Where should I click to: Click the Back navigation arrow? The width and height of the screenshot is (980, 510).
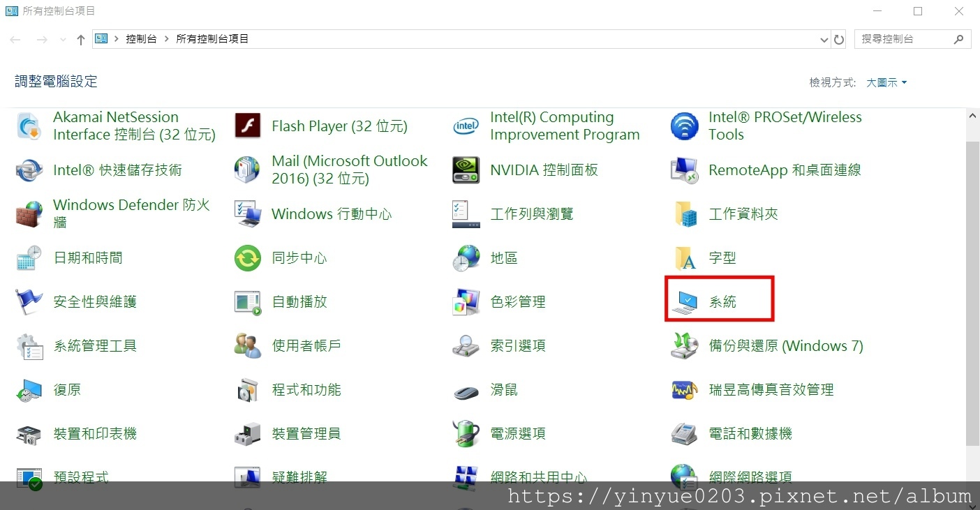point(15,40)
